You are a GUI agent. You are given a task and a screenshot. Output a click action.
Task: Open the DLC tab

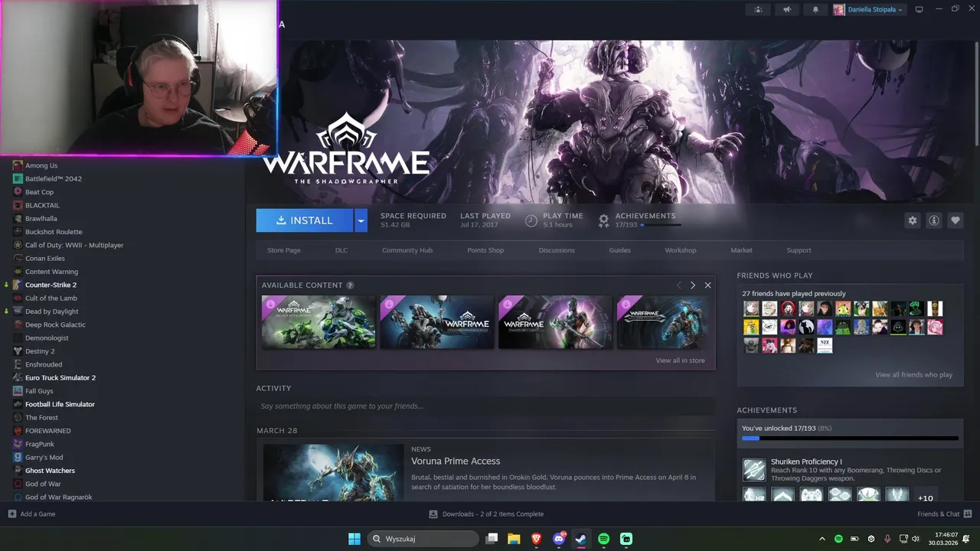[341, 250]
